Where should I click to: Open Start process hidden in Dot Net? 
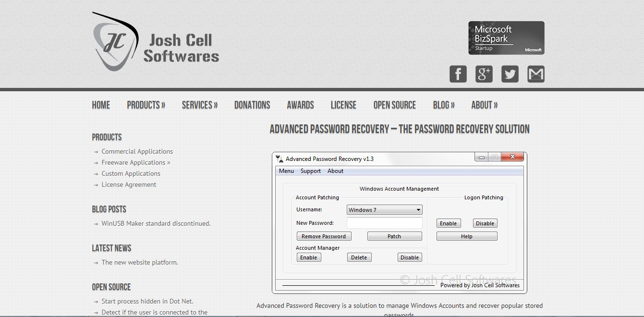[147, 301]
